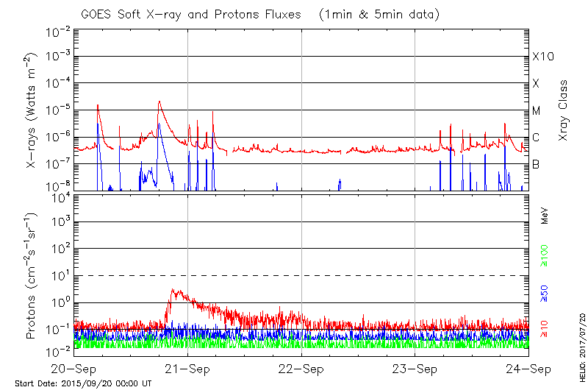Click the B class label on right axis
Image resolution: width=588 pixels, height=390 pixels.
click(536, 164)
